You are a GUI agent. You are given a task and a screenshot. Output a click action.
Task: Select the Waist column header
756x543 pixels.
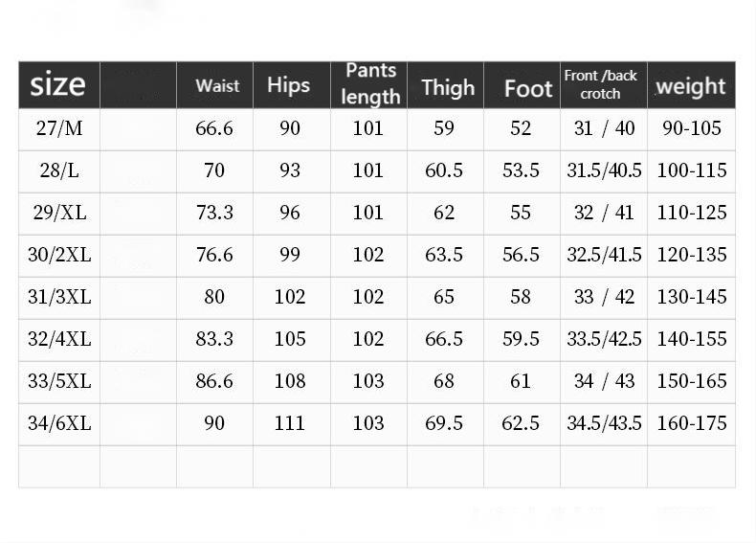coord(217,86)
